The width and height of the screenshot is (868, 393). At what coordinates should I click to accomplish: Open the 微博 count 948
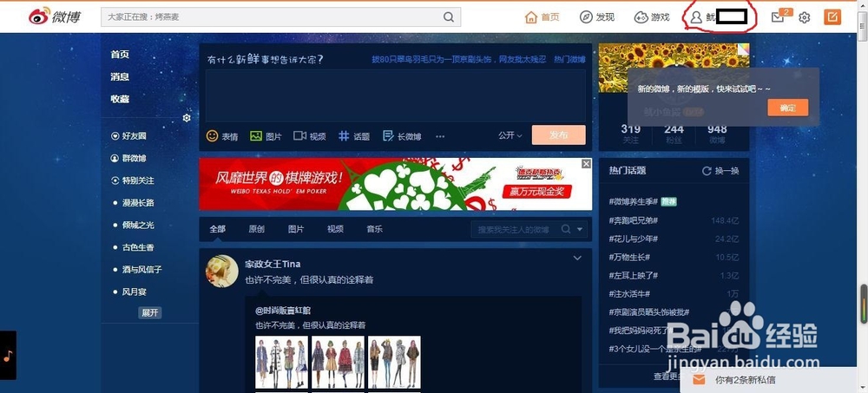(x=717, y=134)
